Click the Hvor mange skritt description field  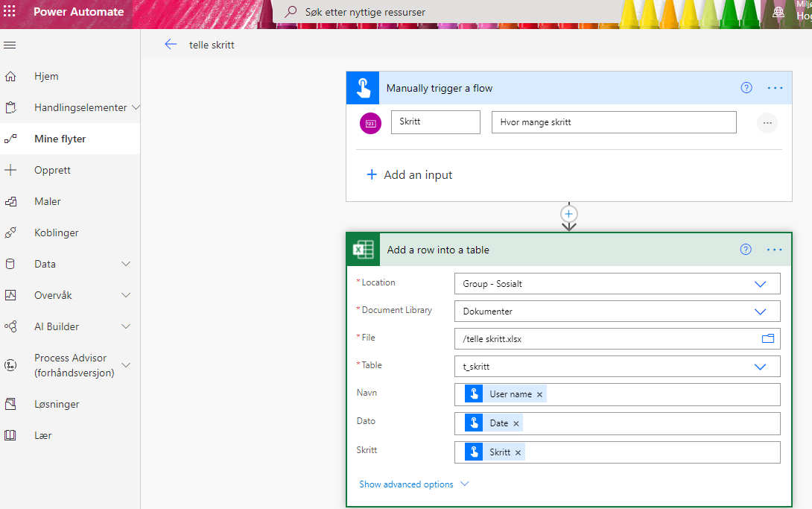(x=614, y=122)
